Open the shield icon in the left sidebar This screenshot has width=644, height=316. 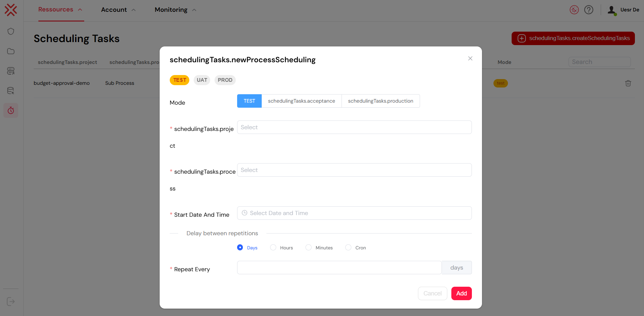pos(10,31)
